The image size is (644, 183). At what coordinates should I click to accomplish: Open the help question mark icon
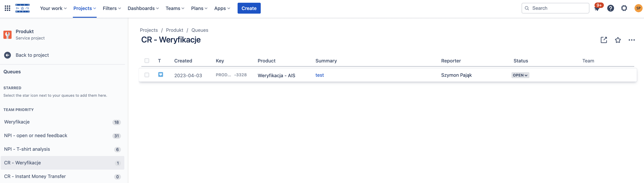click(x=610, y=8)
